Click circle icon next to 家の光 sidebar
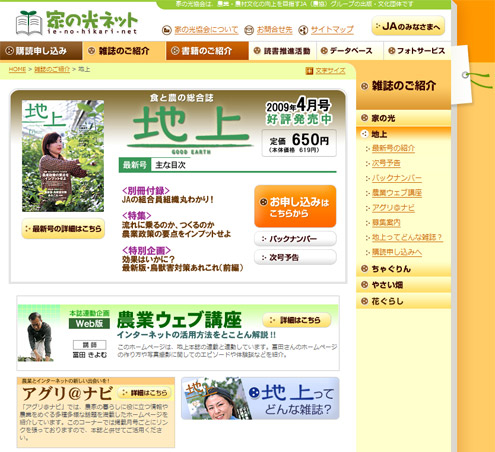The image size is (495, 452). pos(365,118)
